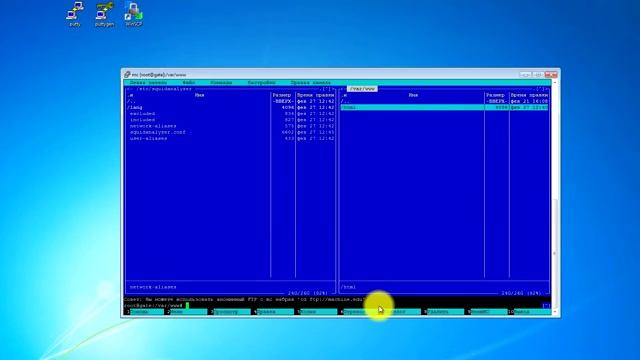Click the /var/www path title of right panel

362,89
